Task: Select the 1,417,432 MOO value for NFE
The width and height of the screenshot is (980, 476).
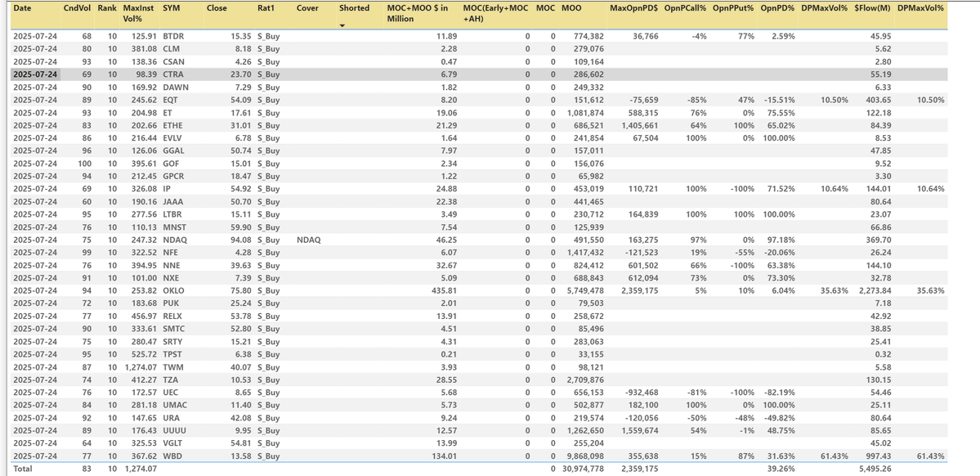Action: (584, 253)
